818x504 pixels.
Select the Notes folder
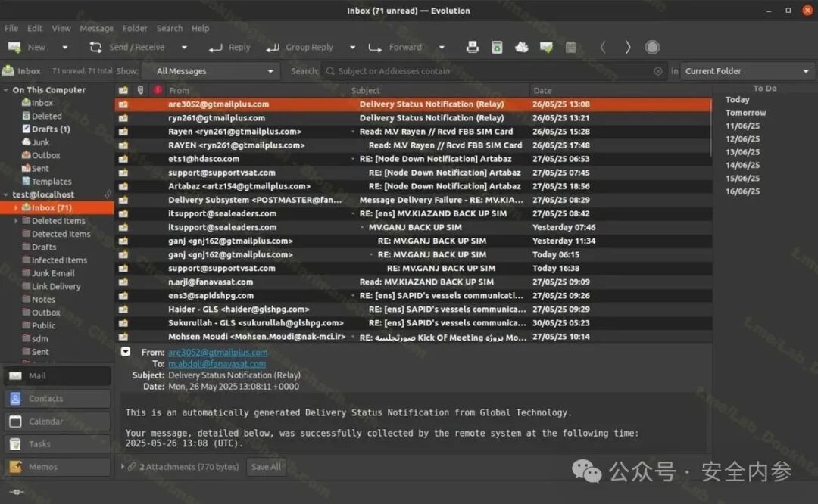coord(39,299)
